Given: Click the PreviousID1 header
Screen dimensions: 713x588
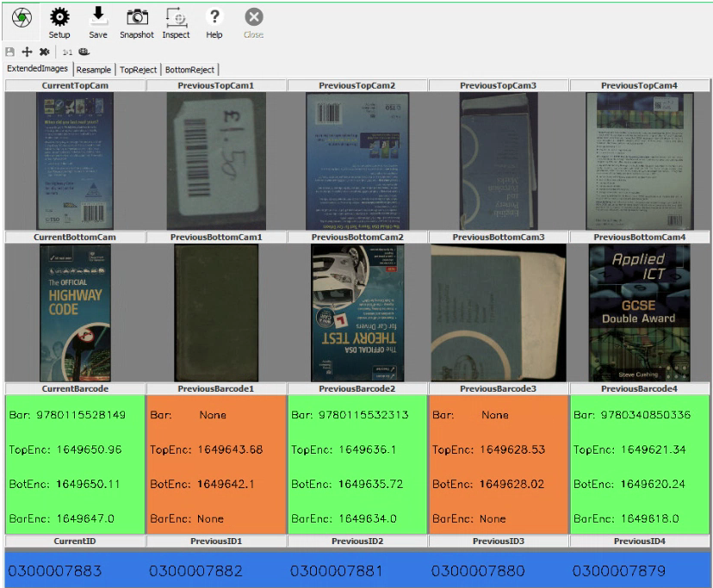Looking at the screenshot, I should (216, 542).
